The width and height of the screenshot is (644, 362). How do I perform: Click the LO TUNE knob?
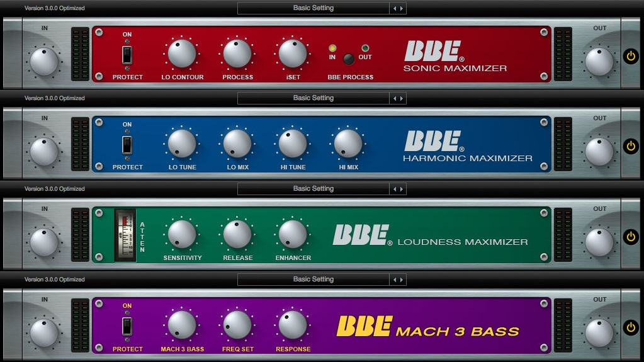coord(182,144)
